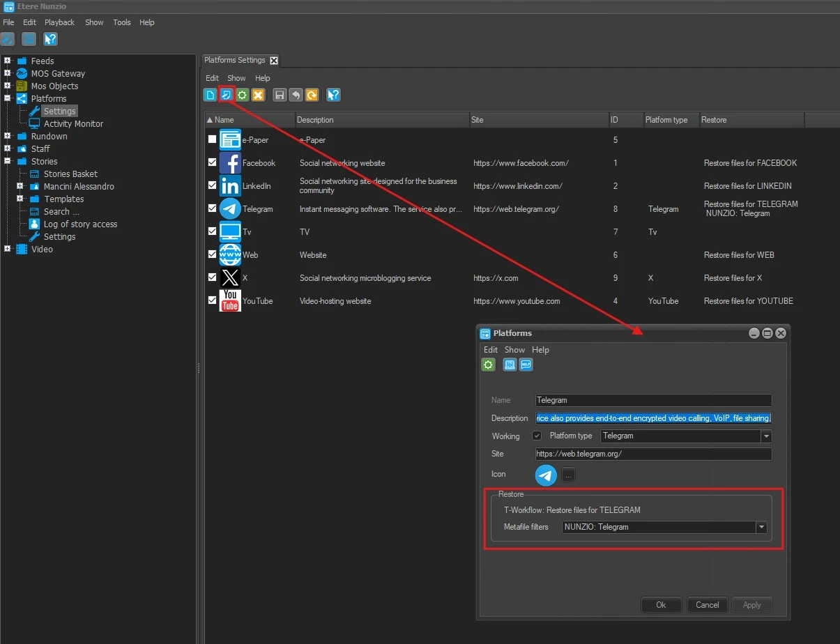Enable the e-Paper platform checkbox
The width and height of the screenshot is (840, 644).
pyautogui.click(x=212, y=139)
